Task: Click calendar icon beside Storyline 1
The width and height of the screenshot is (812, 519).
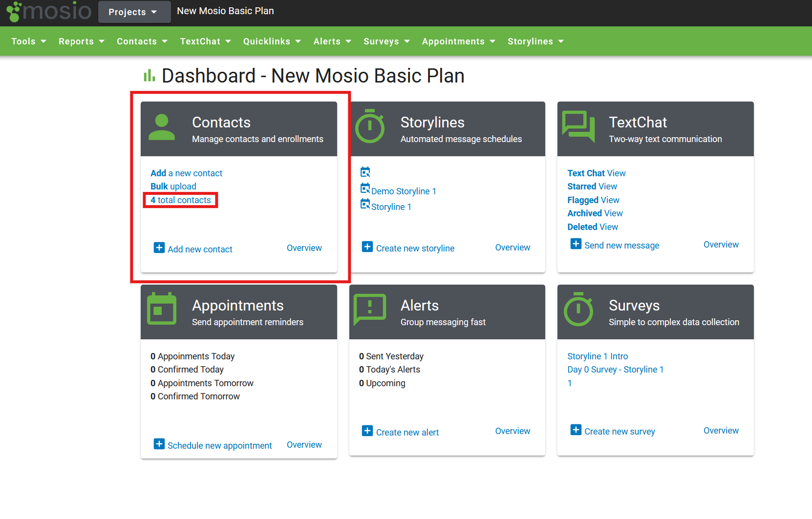Action: [x=365, y=204]
